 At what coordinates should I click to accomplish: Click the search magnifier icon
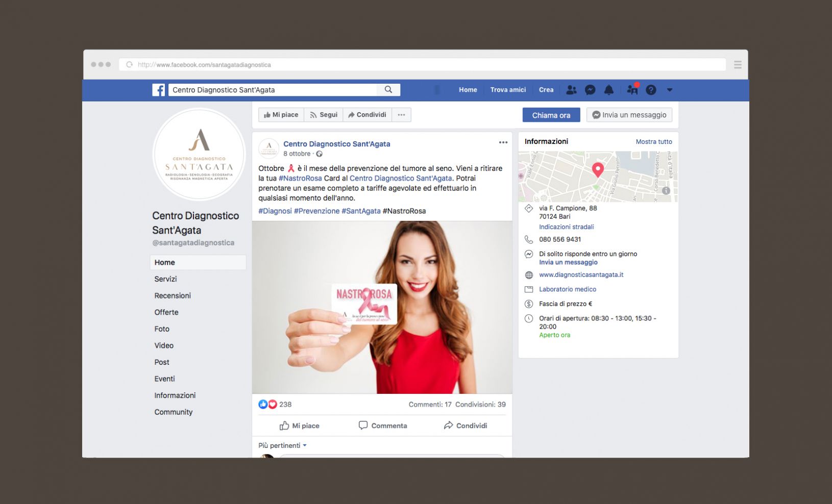[388, 90]
